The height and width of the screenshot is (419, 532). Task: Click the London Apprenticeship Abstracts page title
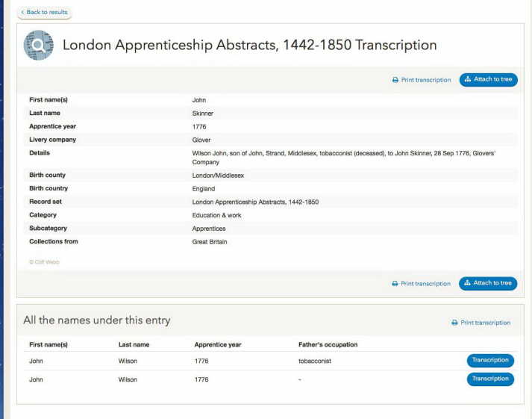249,45
